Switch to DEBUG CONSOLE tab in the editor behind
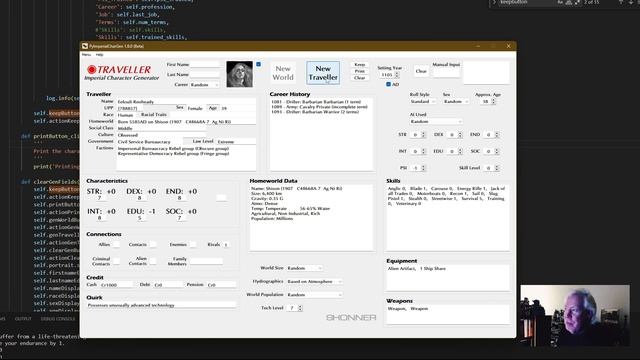 click(x=58, y=319)
